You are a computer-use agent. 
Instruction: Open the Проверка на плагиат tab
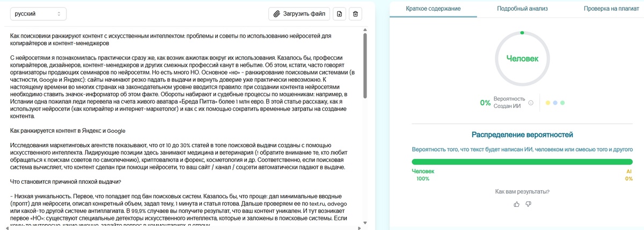[612, 9]
